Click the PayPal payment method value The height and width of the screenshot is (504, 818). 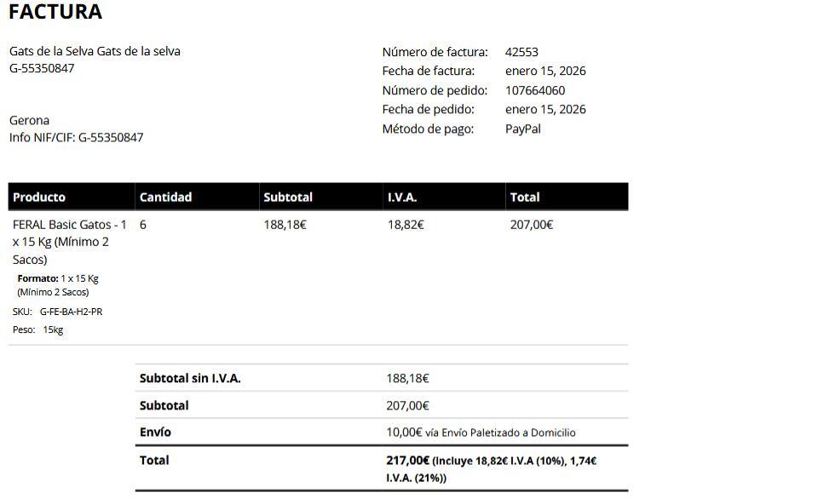click(522, 129)
